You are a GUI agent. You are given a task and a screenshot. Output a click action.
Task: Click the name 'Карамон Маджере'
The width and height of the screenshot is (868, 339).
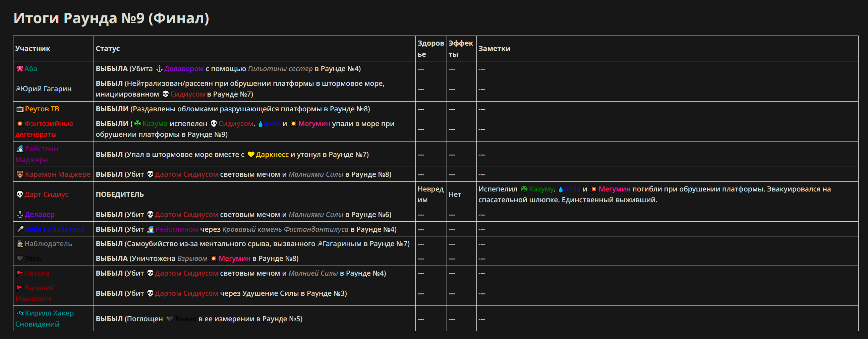(58, 175)
